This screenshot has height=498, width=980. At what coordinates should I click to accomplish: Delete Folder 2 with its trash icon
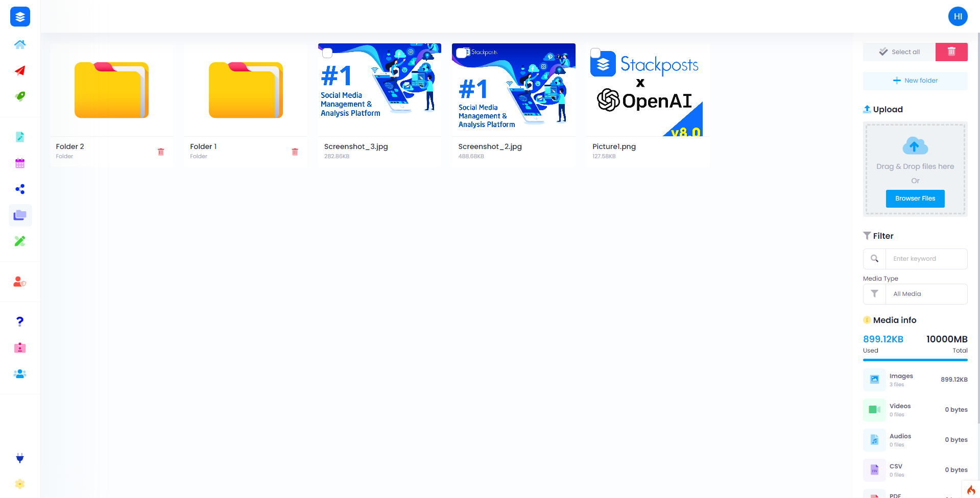(161, 152)
